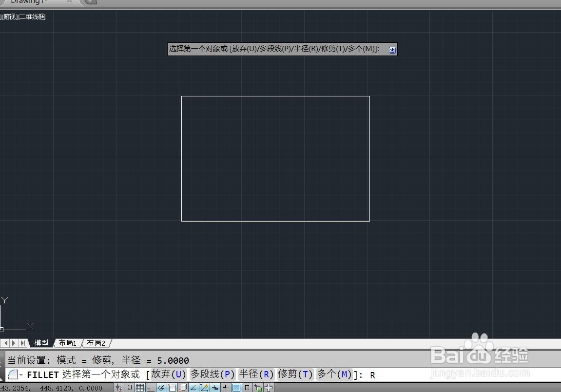Toggle Ortho Mode status icon

pos(150,387)
